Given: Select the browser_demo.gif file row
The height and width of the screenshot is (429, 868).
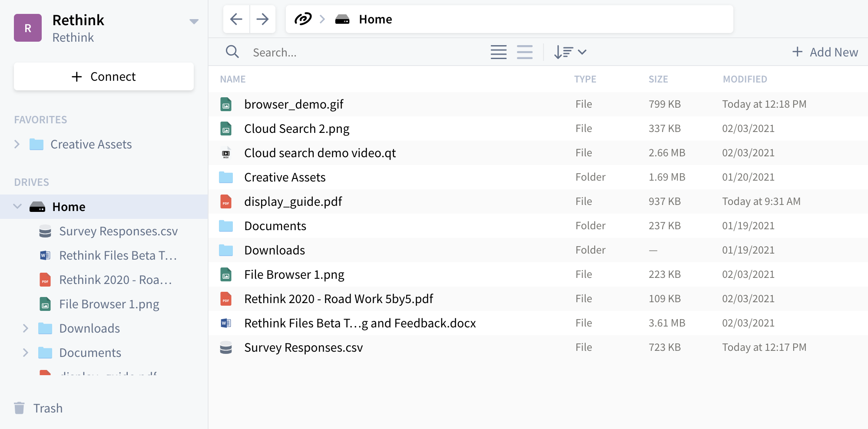Looking at the screenshot, I should pos(538,104).
